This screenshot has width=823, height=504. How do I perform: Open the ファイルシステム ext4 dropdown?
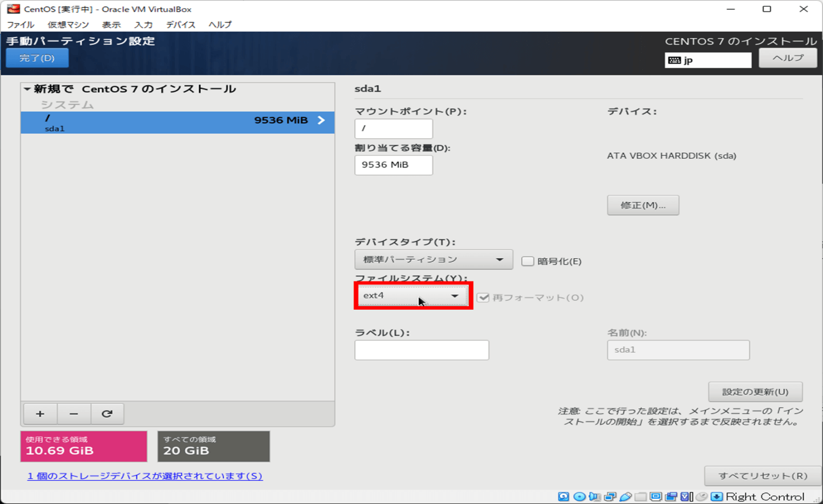coord(413,296)
